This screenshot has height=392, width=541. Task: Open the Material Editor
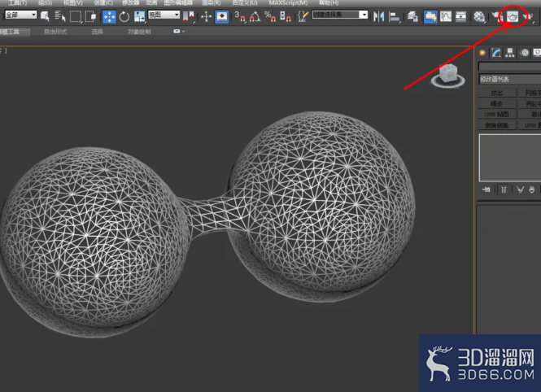pos(479,16)
